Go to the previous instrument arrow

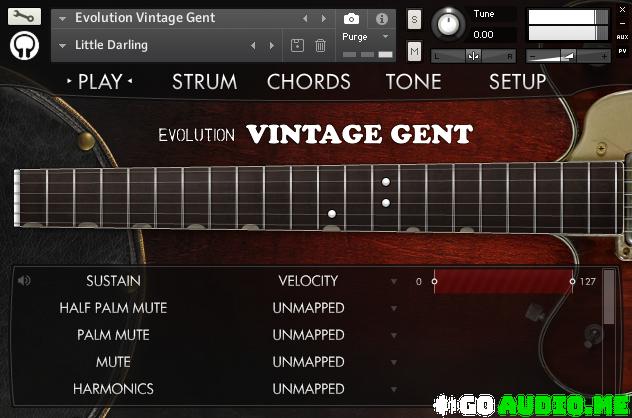[x=305, y=18]
